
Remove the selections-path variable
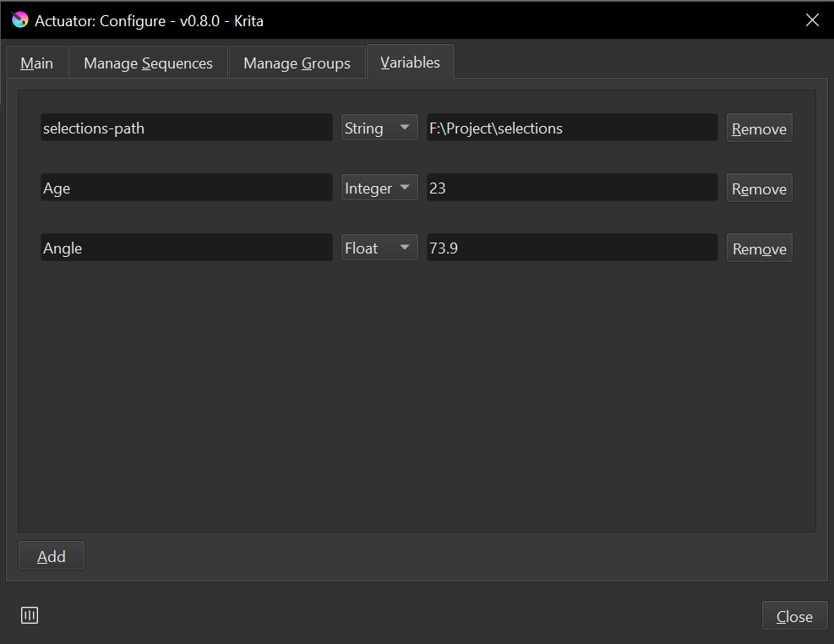759,128
